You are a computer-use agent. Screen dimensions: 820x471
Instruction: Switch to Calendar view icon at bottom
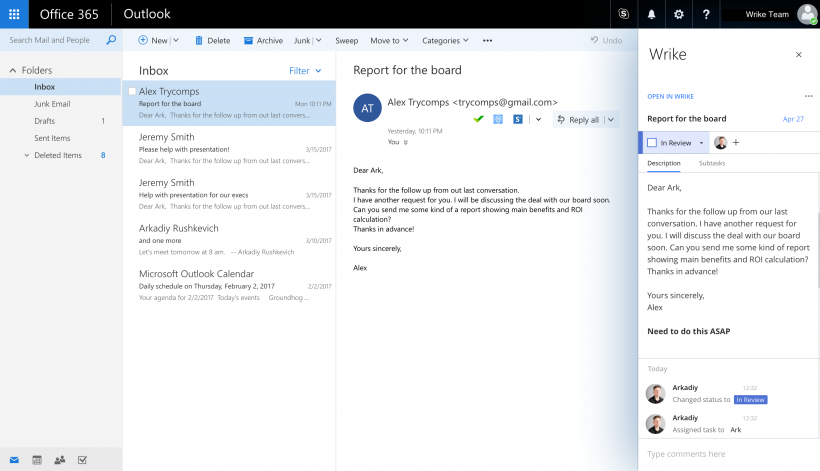coord(37,460)
